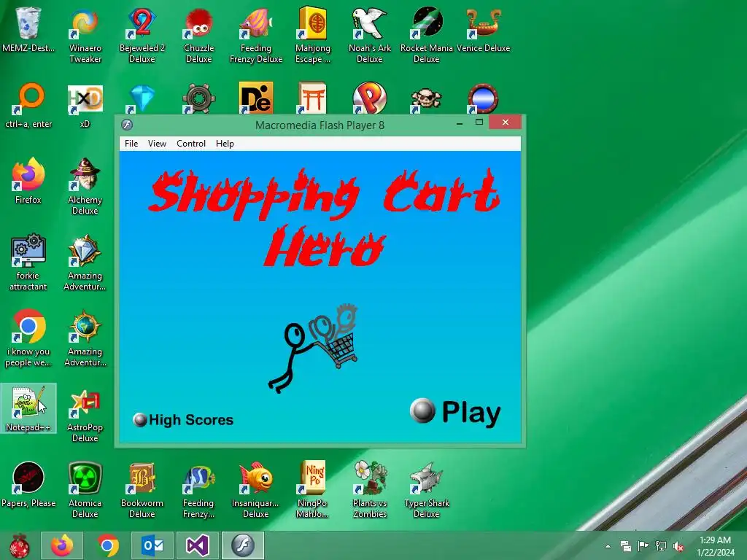Screen dimensions: 747x560
Task: Select the Venice Deluxe desktop shortcut
Action: click(x=483, y=30)
